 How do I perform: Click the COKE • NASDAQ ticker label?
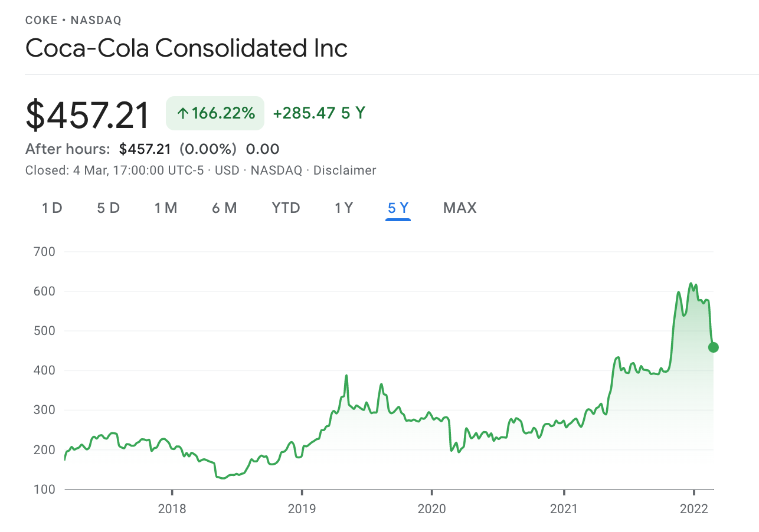(73, 21)
